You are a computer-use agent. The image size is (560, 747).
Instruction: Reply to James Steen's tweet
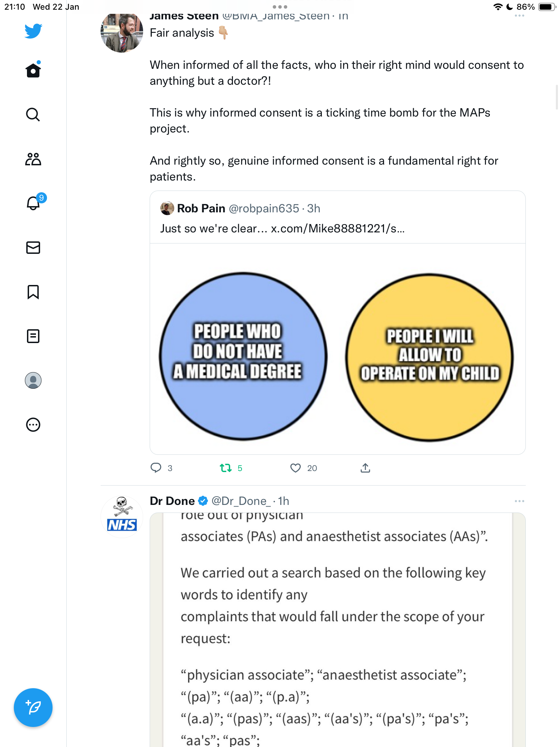pos(156,468)
